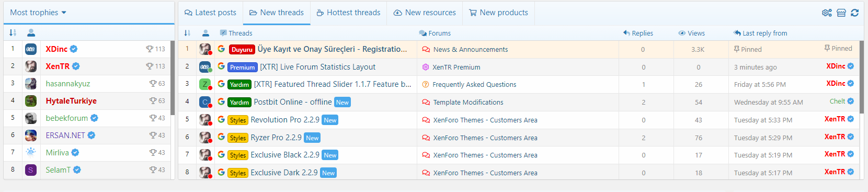
Task: Expand the Most trophies dropdown
Action: pos(38,13)
